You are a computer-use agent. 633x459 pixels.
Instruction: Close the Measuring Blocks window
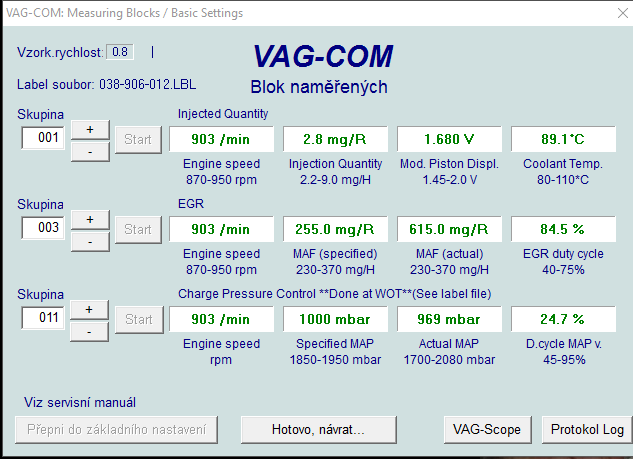pyautogui.click(x=623, y=13)
